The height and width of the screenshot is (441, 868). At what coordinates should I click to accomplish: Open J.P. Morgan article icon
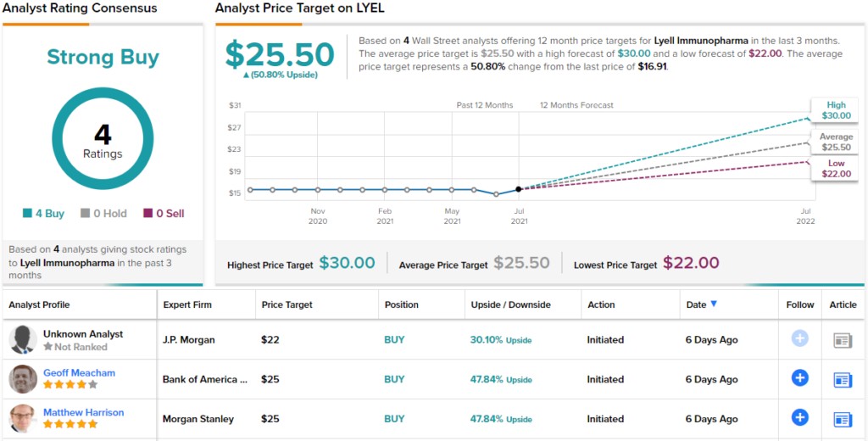(x=843, y=340)
